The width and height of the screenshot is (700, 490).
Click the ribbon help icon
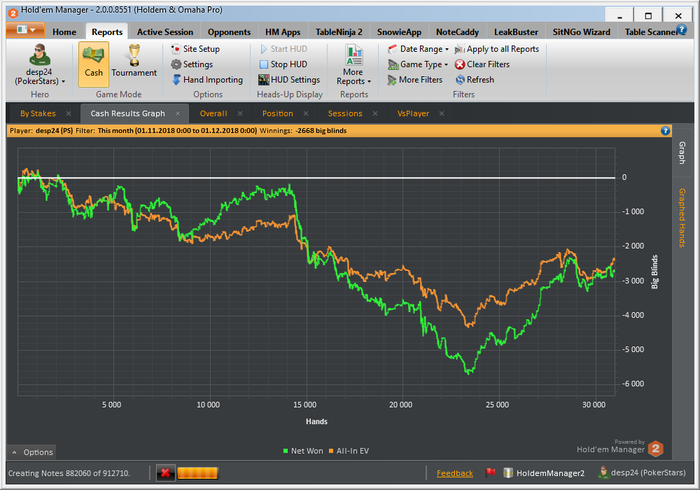pyautogui.click(x=681, y=30)
